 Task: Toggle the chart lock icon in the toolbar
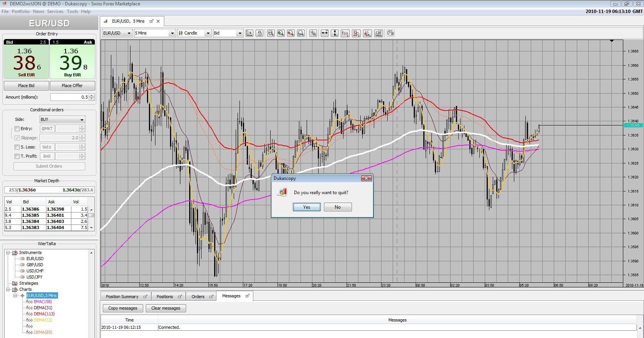point(259,33)
